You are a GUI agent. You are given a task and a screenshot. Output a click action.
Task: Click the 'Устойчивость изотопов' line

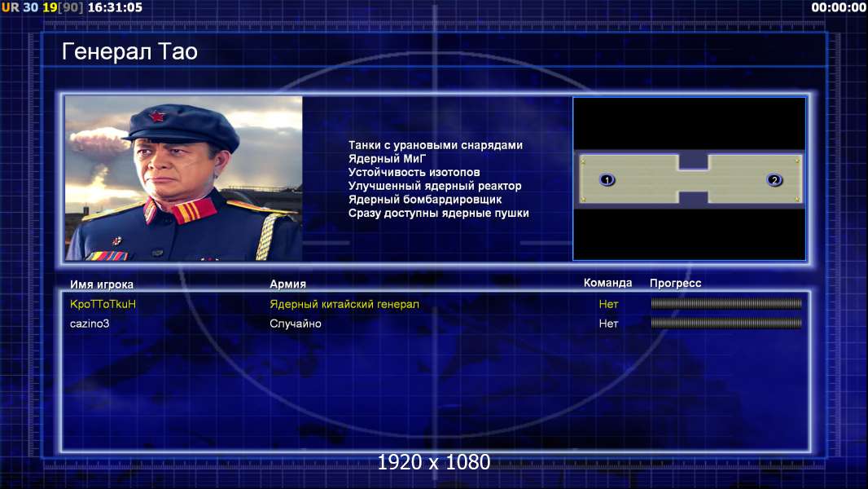point(414,172)
